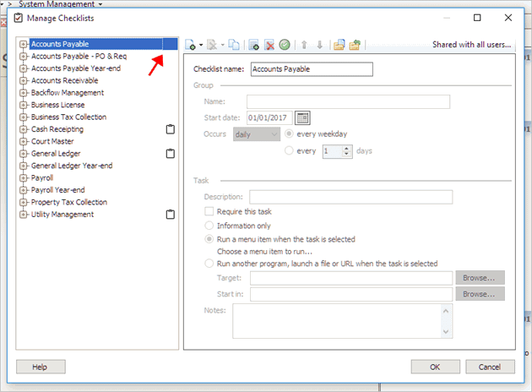Viewport: 532px width, 392px height.
Task: Click the Choose a menu item to run link
Action: point(264,252)
